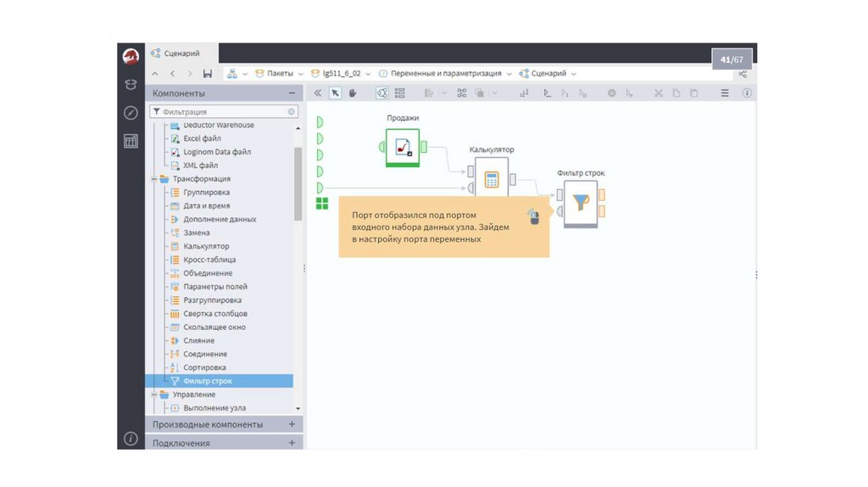Click the Калькулятор node on canvas

(x=492, y=180)
